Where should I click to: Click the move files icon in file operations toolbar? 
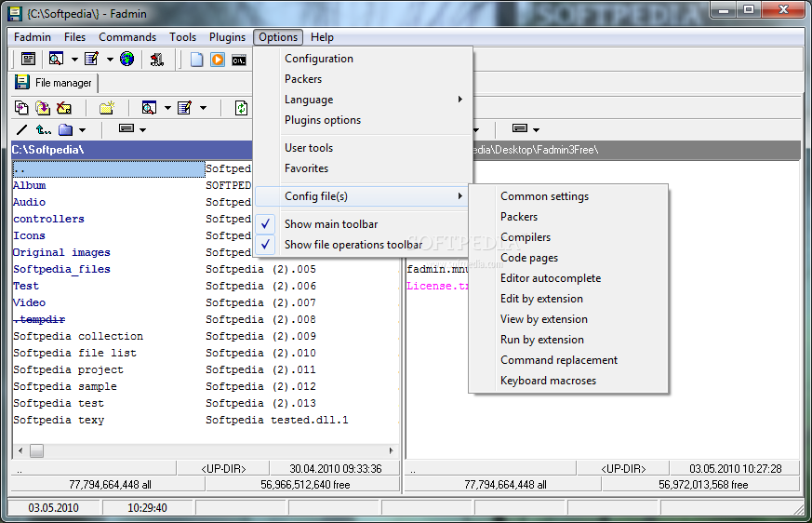43,108
